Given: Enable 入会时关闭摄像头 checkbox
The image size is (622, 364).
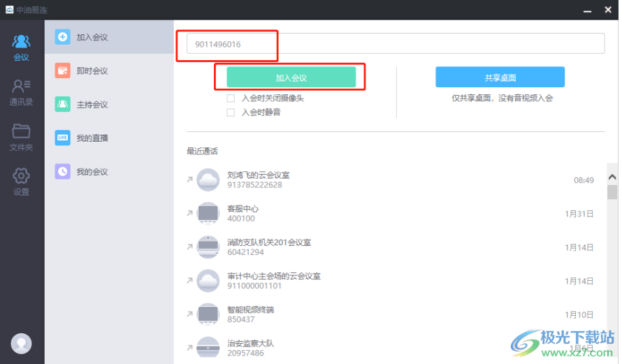Looking at the screenshot, I should click(231, 99).
